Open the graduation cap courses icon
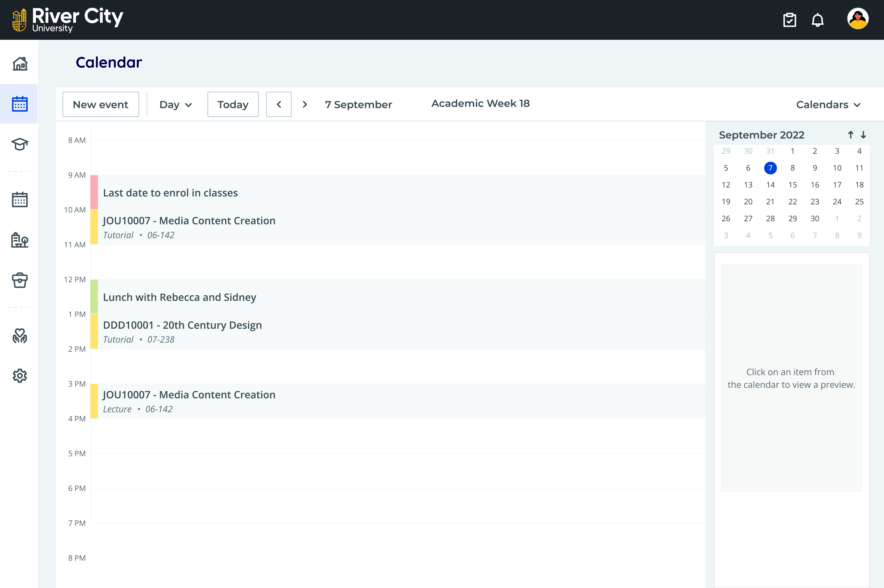The width and height of the screenshot is (884, 588). [x=20, y=144]
